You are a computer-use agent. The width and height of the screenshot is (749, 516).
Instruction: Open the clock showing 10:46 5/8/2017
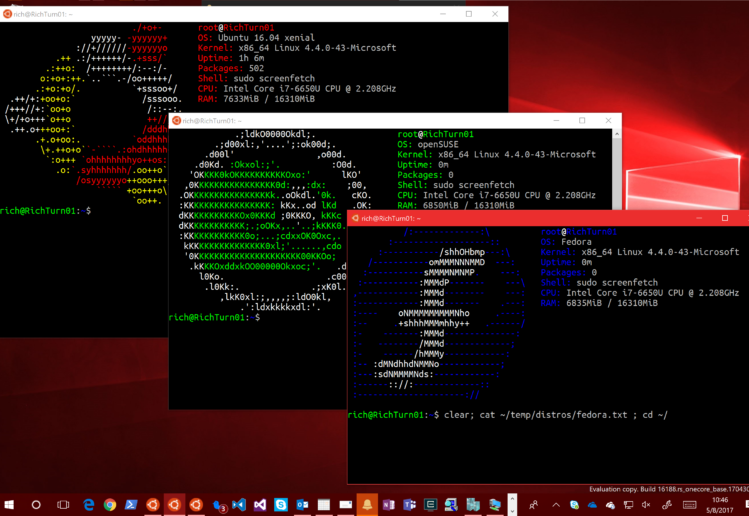coord(720,505)
